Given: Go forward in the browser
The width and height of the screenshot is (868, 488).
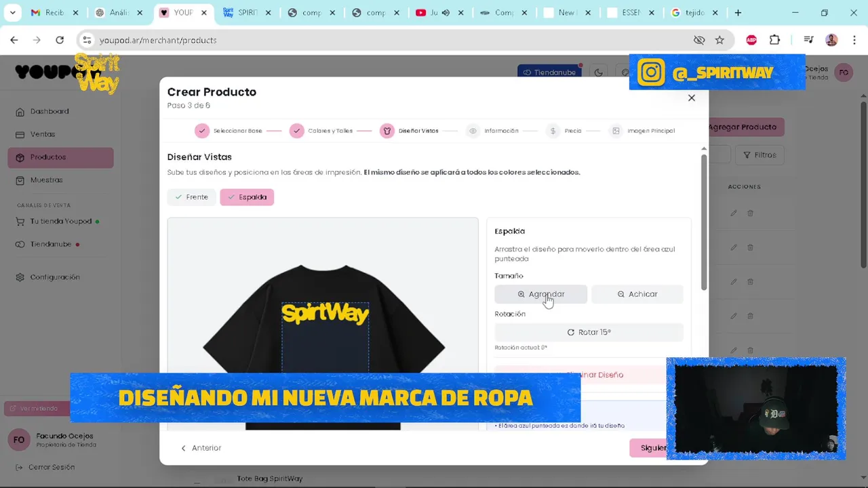Looking at the screenshot, I should pyautogui.click(x=37, y=40).
